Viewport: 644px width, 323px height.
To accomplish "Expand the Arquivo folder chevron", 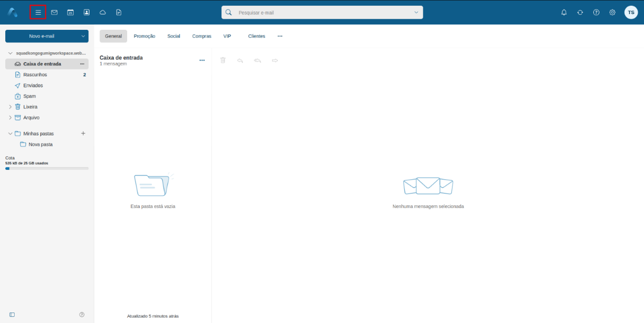I will [10, 118].
